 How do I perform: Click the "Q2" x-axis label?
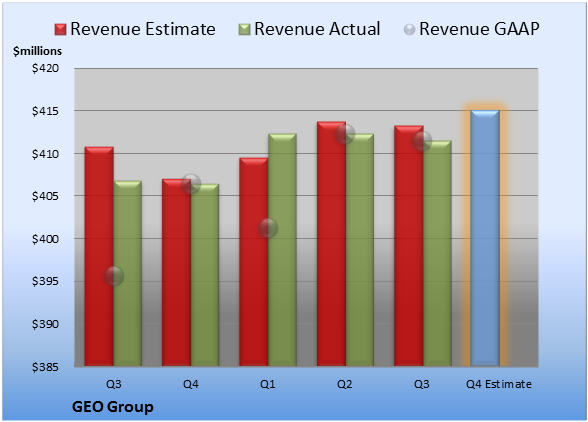tap(345, 384)
